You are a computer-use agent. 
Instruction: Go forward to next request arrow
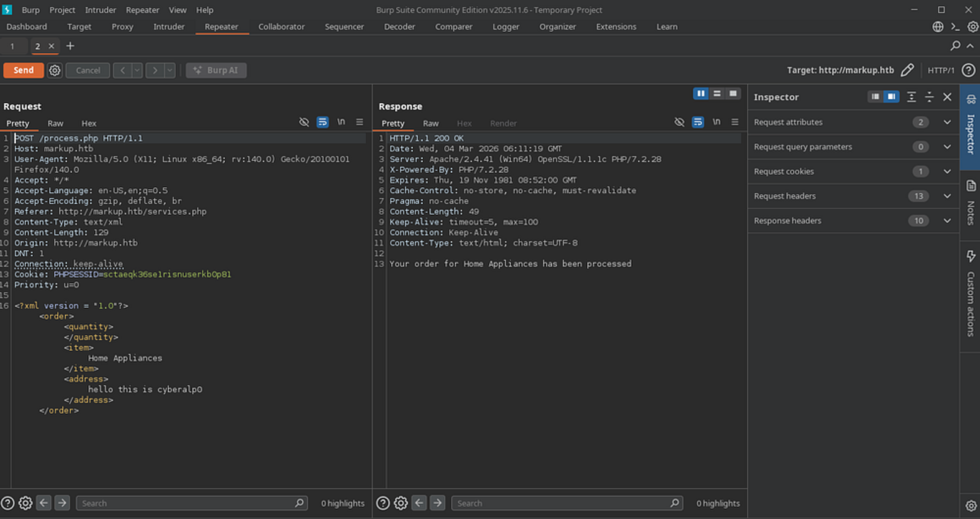click(x=155, y=70)
